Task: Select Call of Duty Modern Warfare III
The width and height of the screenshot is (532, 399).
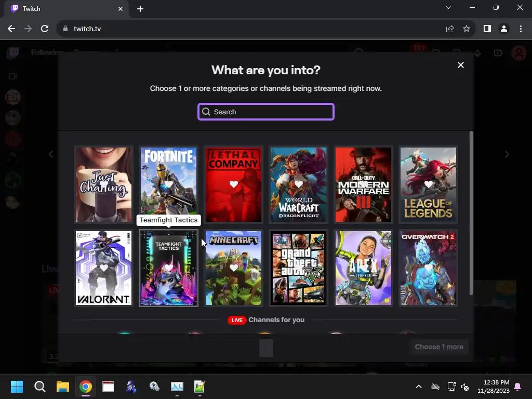Action: coord(363,184)
